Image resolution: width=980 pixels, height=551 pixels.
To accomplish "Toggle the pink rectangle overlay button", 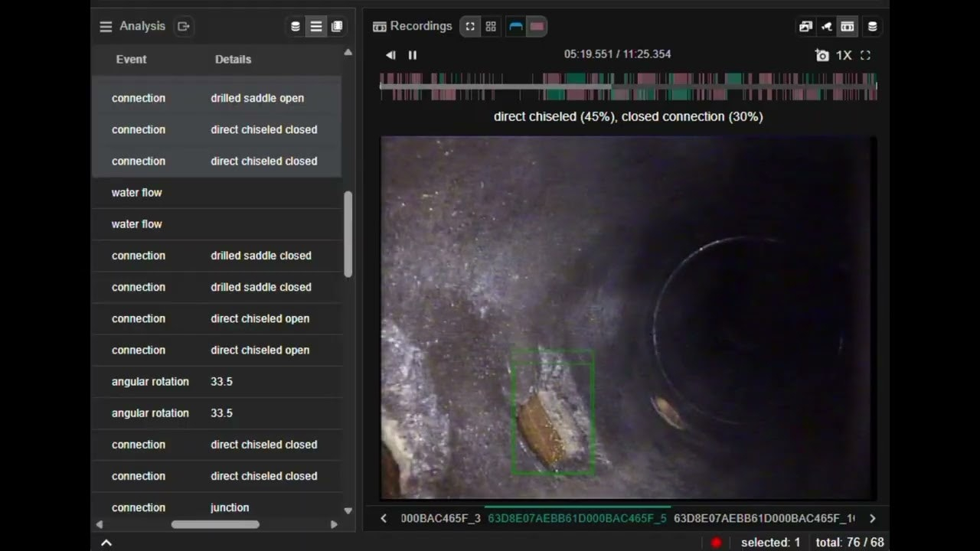I will (537, 27).
